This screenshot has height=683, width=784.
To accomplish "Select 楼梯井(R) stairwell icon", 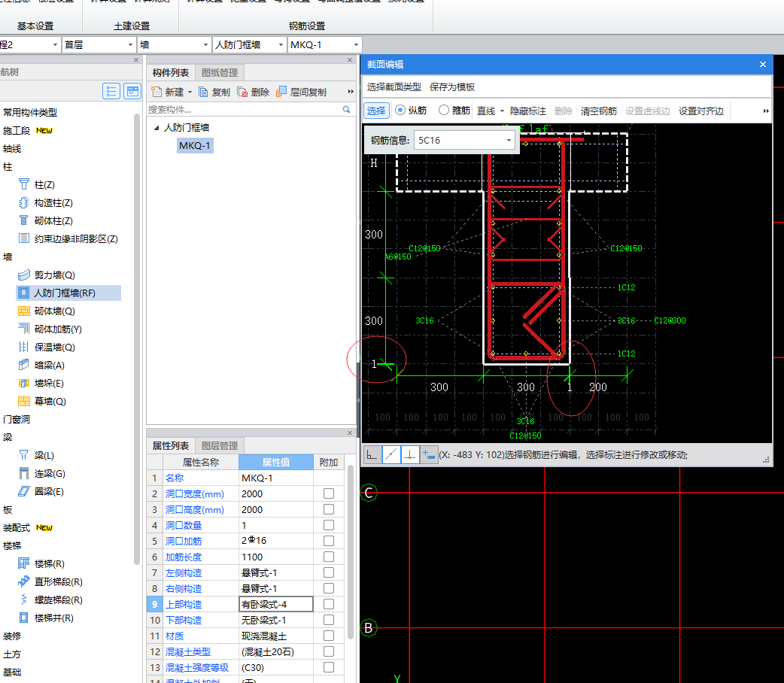I will point(23,618).
